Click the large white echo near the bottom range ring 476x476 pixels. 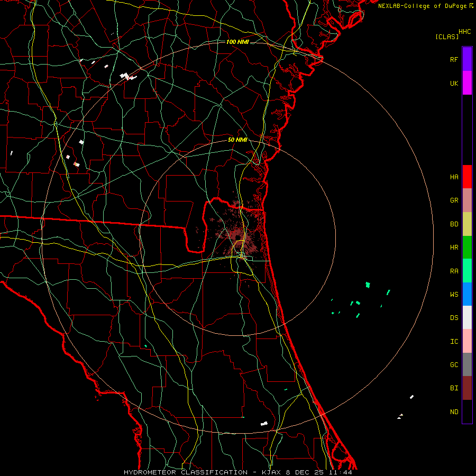click(x=264, y=424)
